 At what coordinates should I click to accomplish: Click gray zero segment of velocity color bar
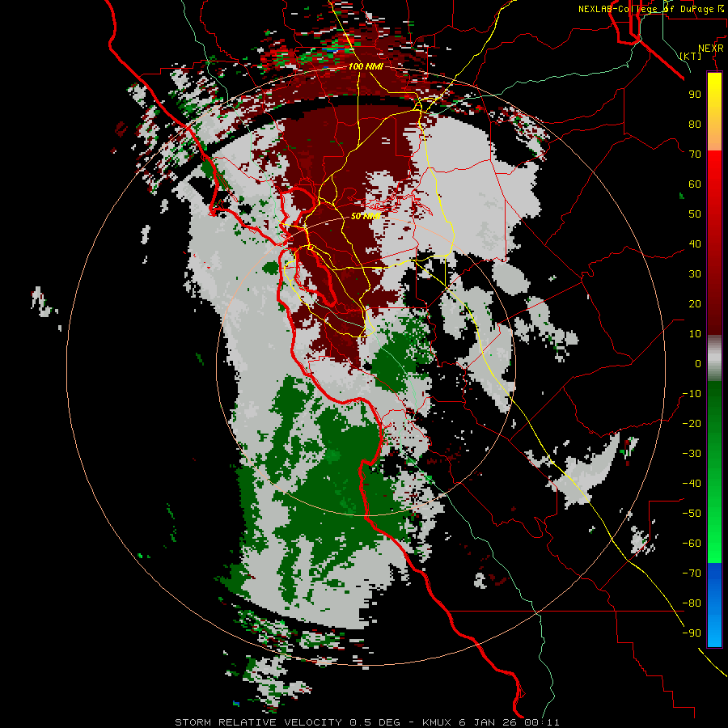coord(714,358)
